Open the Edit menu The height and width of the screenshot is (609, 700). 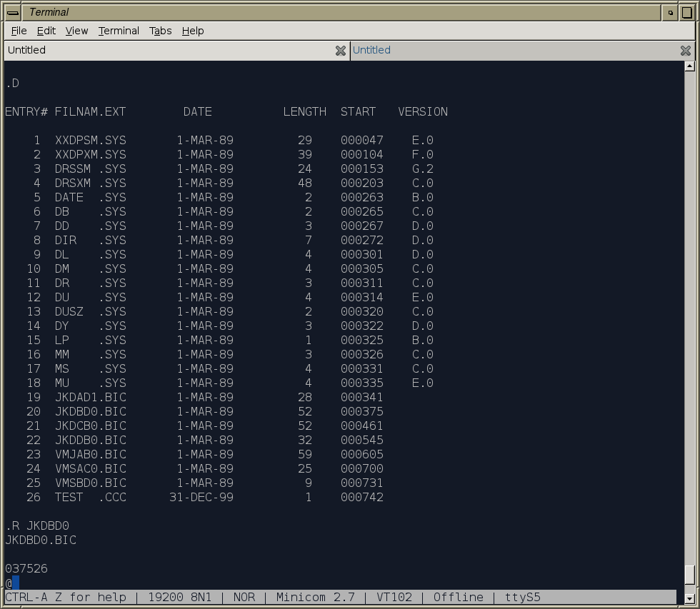(x=46, y=31)
